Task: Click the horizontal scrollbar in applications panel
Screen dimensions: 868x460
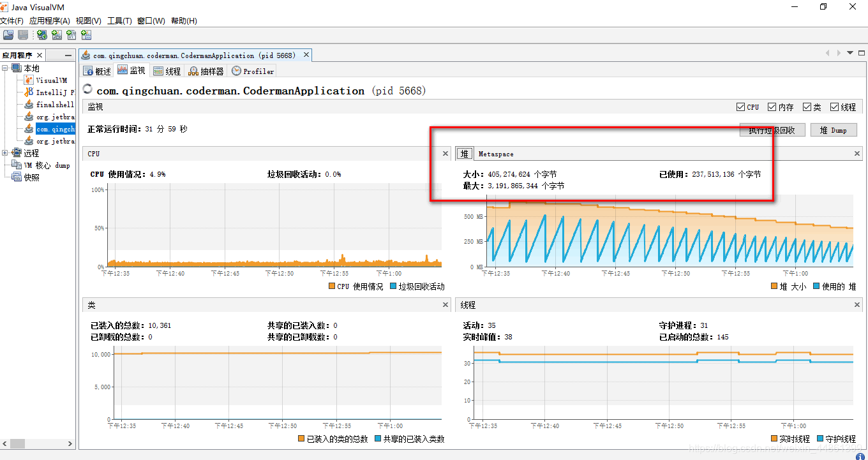Action: coord(38,443)
